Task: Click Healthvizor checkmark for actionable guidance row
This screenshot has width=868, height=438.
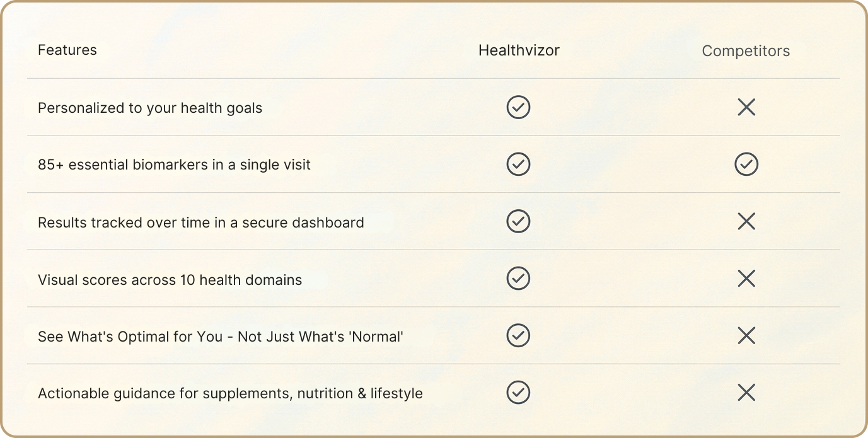Action: pos(518,393)
